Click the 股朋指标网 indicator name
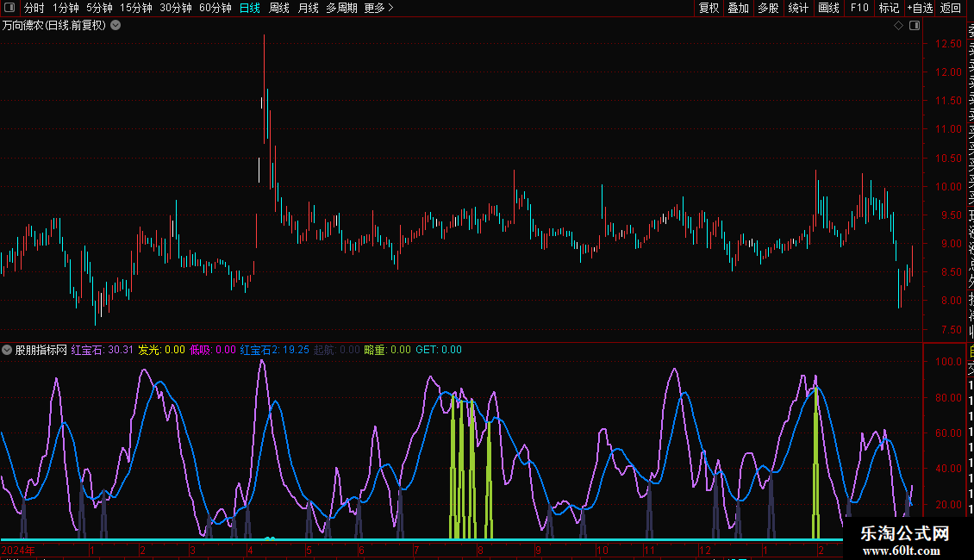 pyautogui.click(x=41, y=350)
